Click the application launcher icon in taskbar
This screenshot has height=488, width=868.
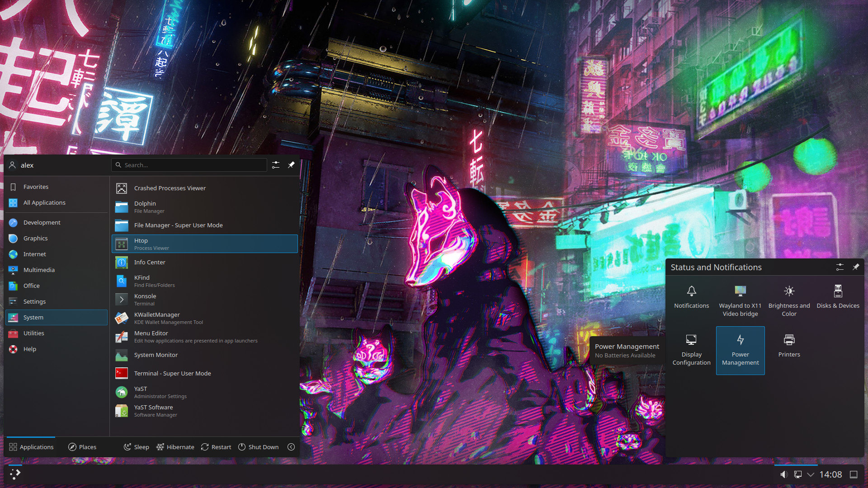tap(15, 474)
